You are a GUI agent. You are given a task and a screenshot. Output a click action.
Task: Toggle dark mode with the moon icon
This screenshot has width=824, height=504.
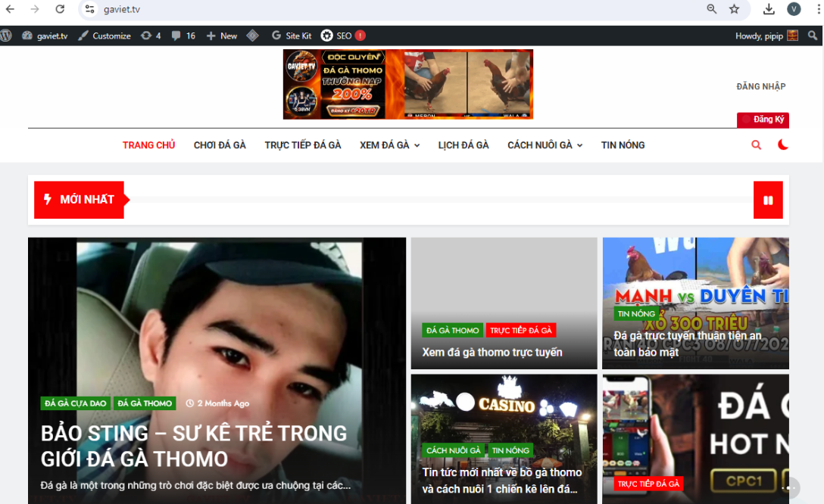[782, 145]
